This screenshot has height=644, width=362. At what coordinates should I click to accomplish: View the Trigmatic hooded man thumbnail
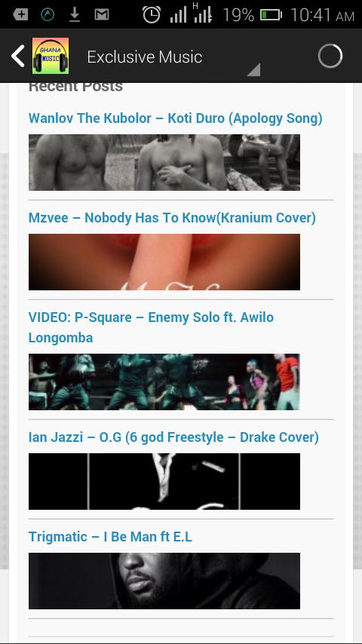tap(164, 581)
